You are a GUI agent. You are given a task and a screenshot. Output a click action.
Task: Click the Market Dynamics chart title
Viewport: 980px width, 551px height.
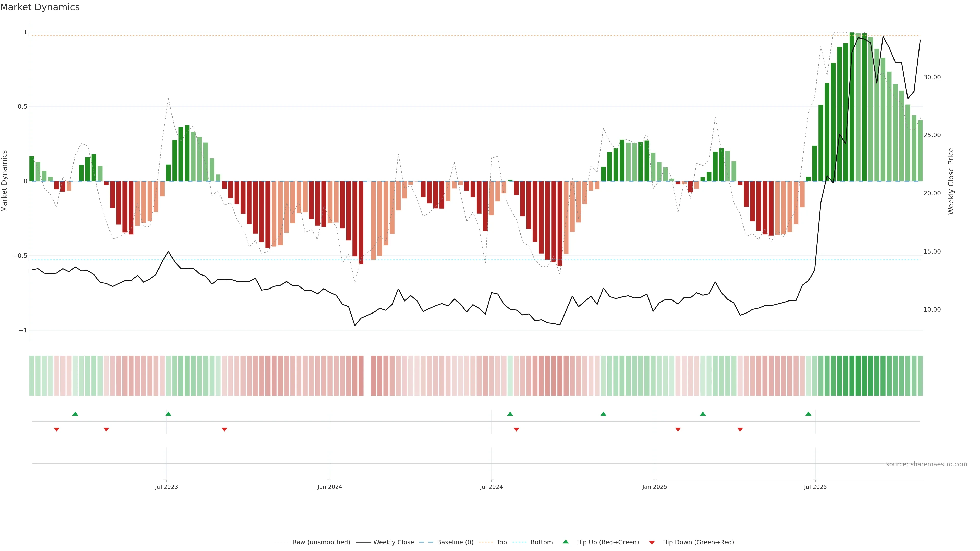coord(40,7)
